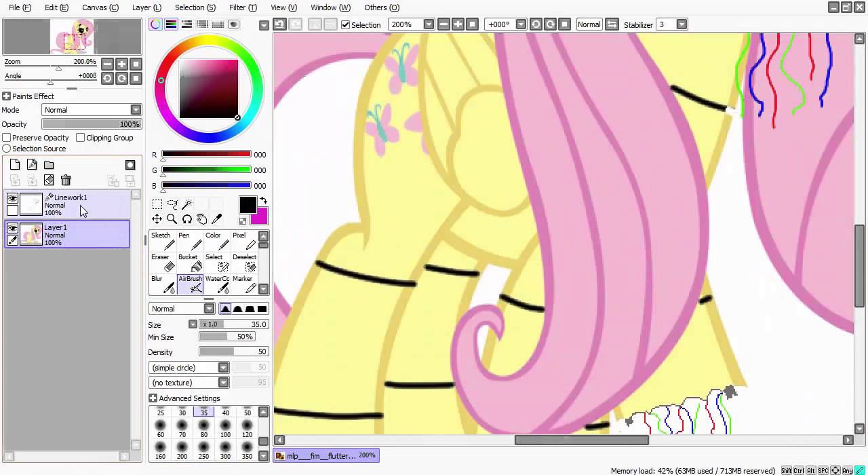Create a new layer folder
This screenshot has width=868, height=475.
point(49,164)
